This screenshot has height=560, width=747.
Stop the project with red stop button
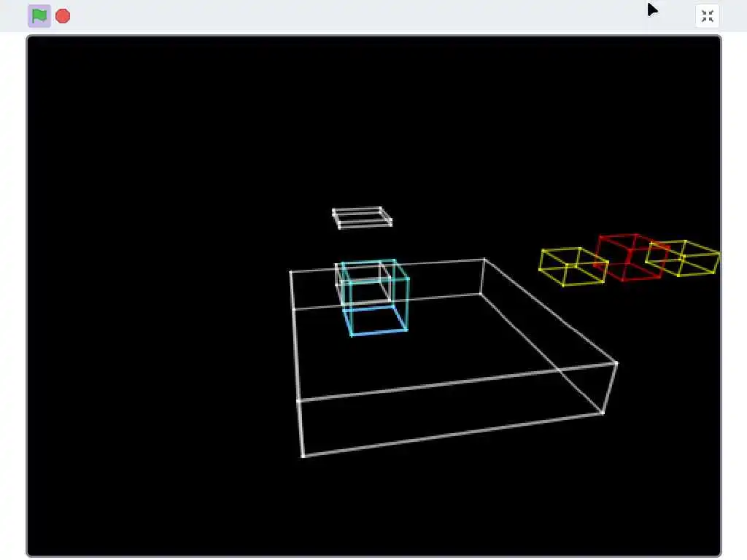63,16
